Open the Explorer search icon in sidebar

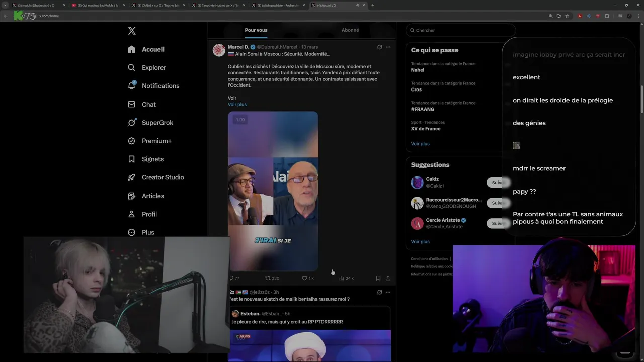point(132,67)
